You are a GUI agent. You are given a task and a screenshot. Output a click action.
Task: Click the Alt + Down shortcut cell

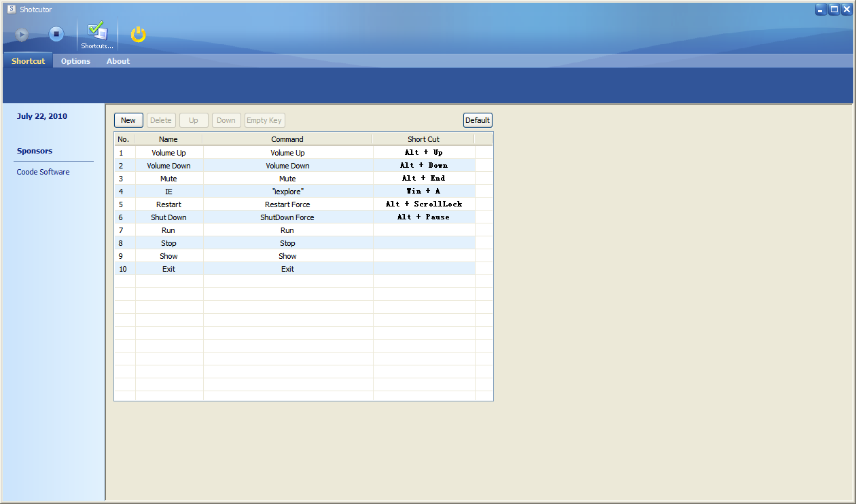click(x=424, y=166)
